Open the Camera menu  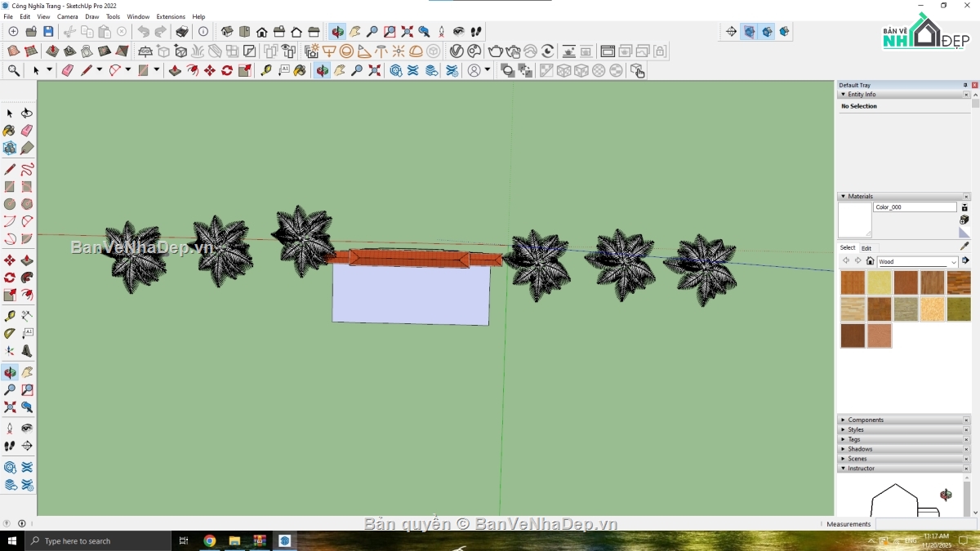68,16
